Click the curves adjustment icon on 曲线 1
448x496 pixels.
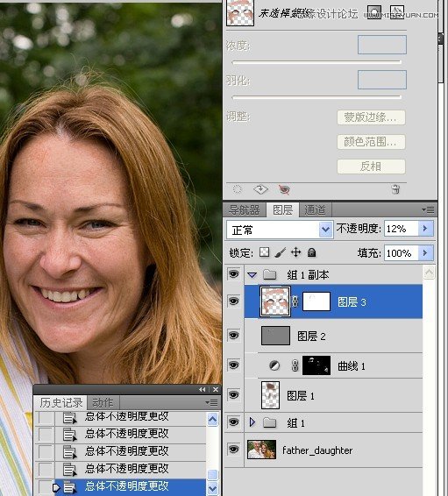(274, 365)
